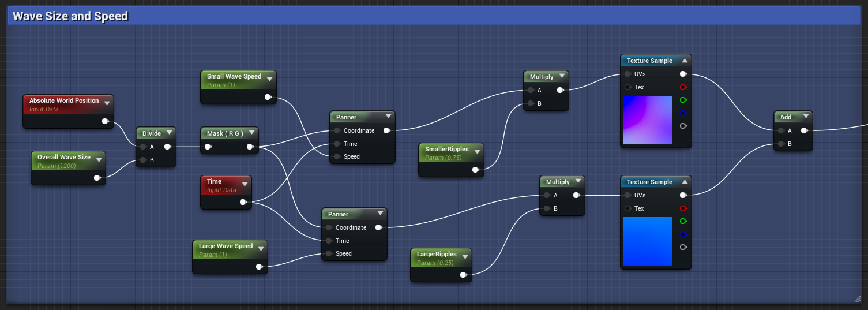The height and width of the screenshot is (310, 868).
Task: Collapse the Time node's dropdown arrow
Action: coord(245,184)
